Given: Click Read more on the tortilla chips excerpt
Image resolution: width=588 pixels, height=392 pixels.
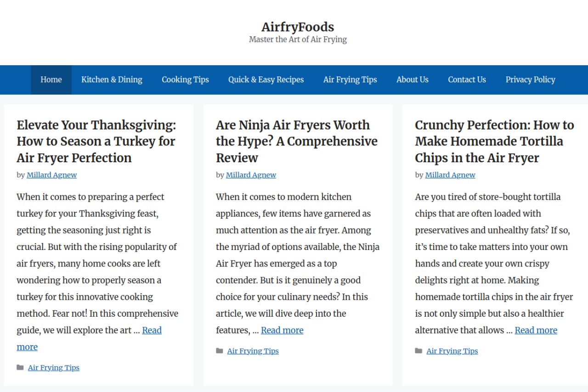Looking at the screenshot, I should tap(536, 330).
